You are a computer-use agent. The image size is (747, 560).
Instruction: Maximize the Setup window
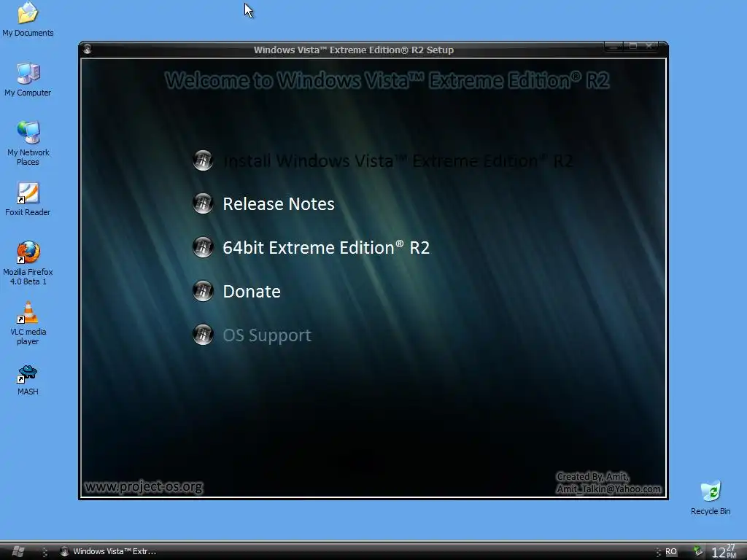pyautogui.click(x=632, y=47)
